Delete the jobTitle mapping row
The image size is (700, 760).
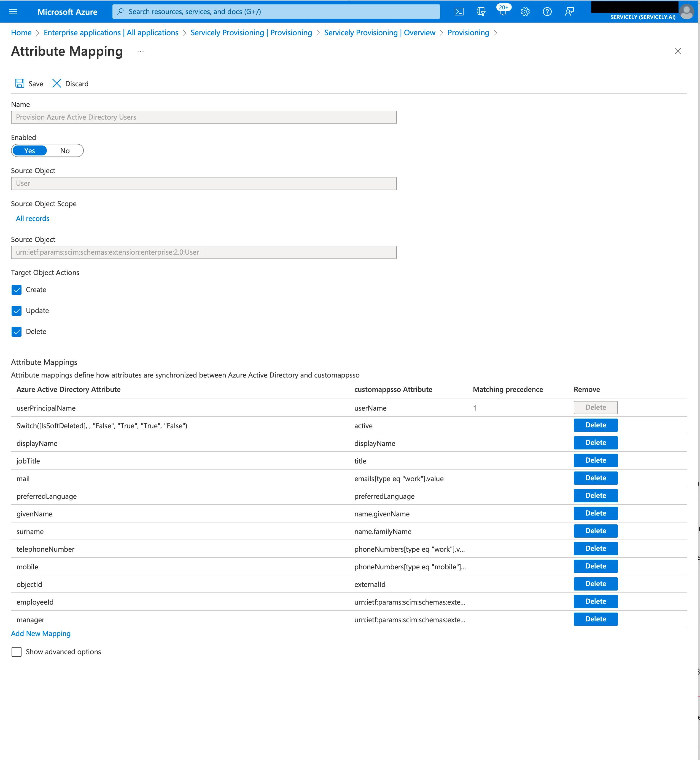click(596, 460)
